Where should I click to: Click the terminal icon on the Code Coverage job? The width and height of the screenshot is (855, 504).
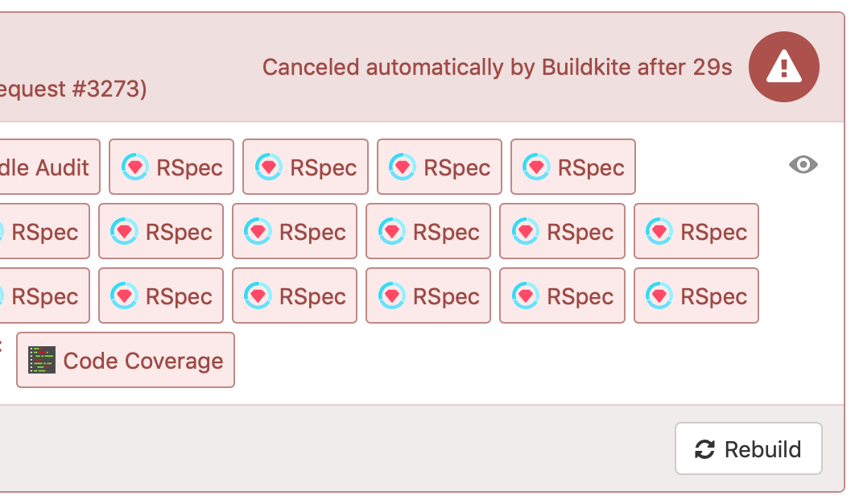(x=42, y=360)
